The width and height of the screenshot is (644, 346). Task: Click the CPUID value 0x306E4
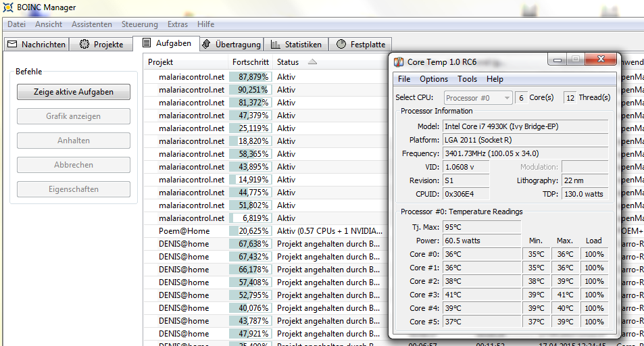[x=466, y=194]
